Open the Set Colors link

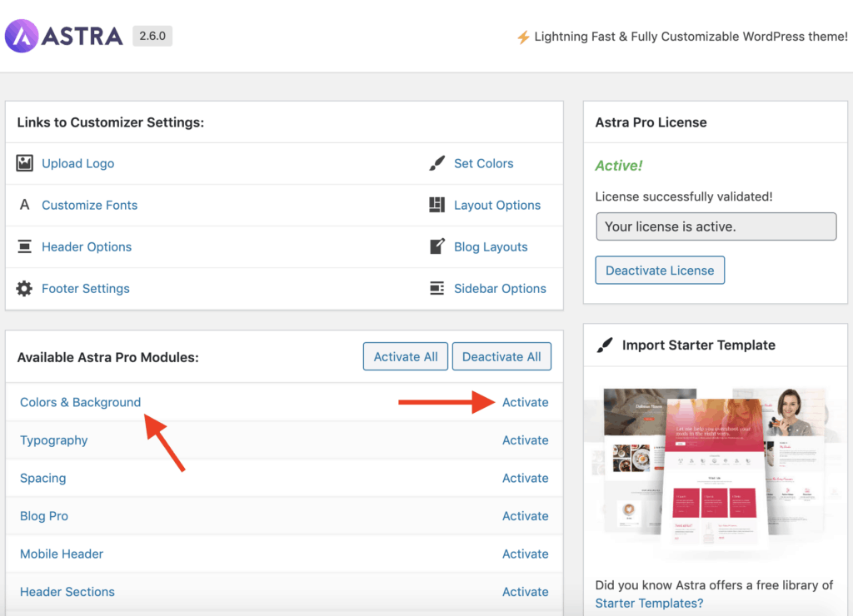pyautogui.click(x=484, y=164)
